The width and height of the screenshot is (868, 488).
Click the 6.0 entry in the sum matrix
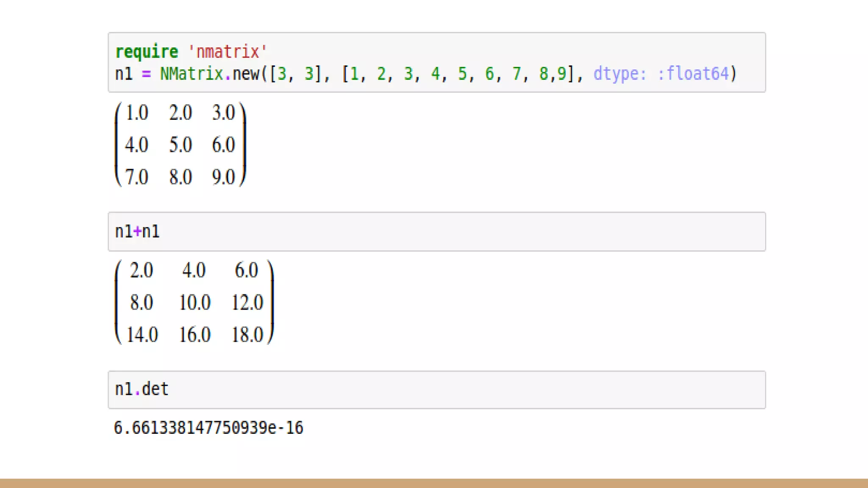(246, 270)
